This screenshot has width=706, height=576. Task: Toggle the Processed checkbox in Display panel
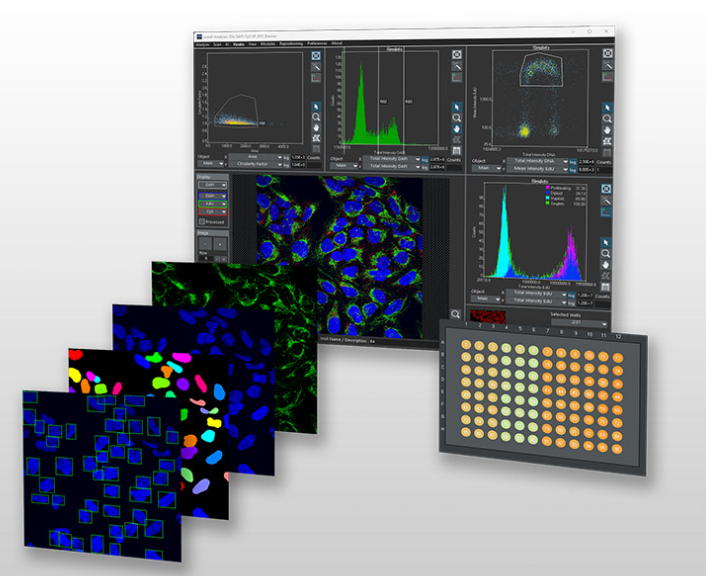click(204, 221)
